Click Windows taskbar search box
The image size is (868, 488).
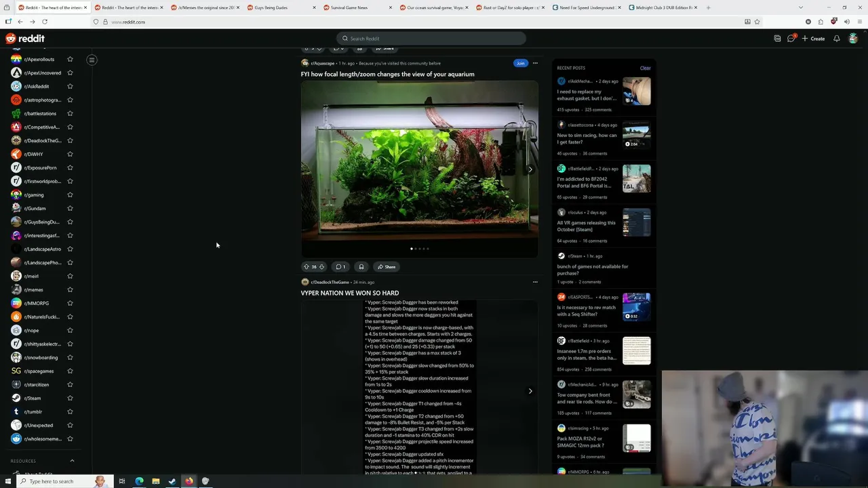click(58, 481)
